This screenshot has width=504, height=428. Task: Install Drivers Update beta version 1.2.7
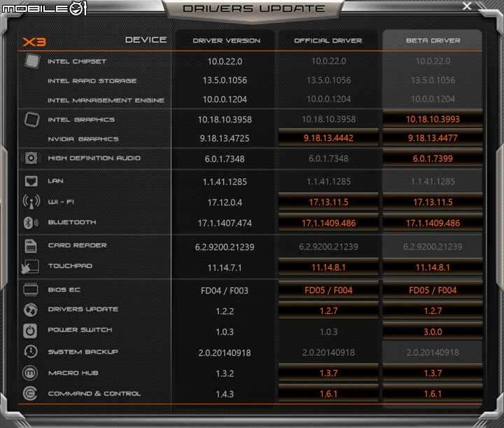tap(433, 310)
